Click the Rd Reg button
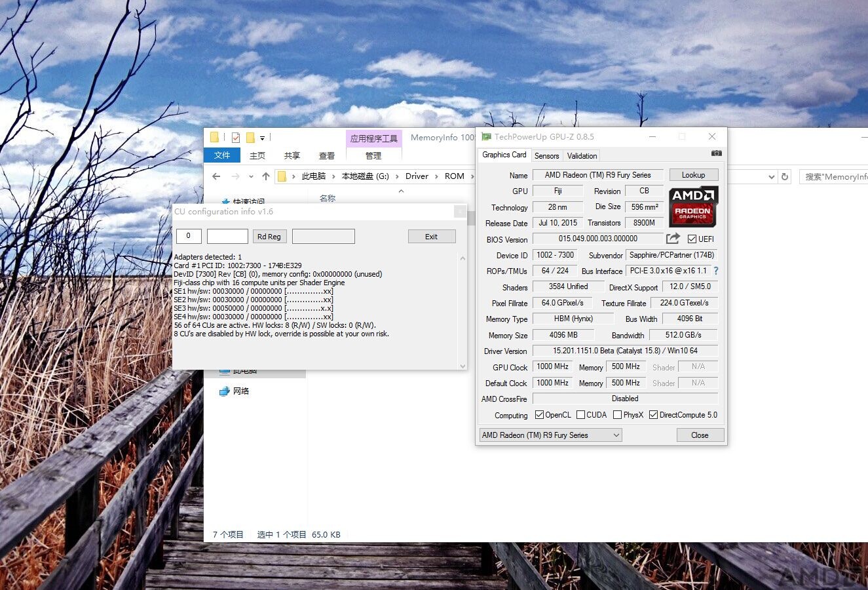Viewport: 868px width, 590px height. [269, 237]
